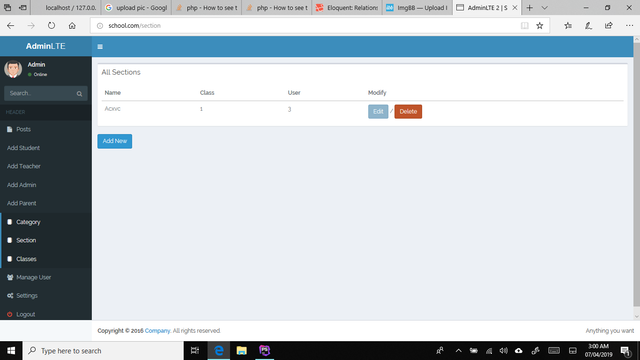The width and height of the screenshot is (640, 360).
Task: Click the page vertical scrollbar
Action: point(636,176)
